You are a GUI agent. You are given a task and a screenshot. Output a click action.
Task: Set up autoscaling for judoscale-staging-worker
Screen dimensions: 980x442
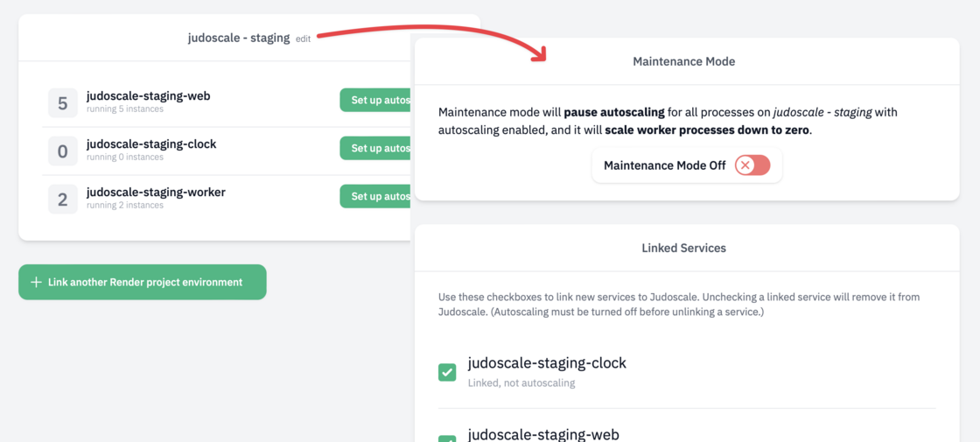click(x=377, y=196)
